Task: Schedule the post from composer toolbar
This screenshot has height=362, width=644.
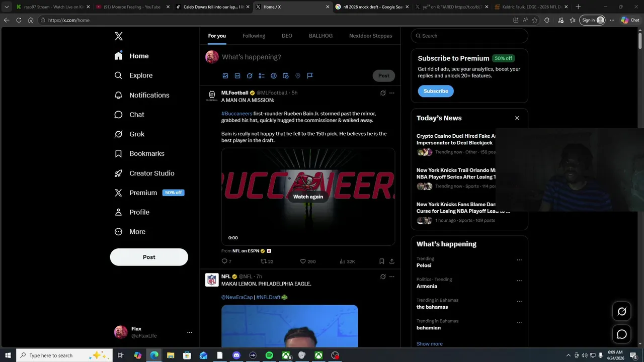Action: pos(286,76)
